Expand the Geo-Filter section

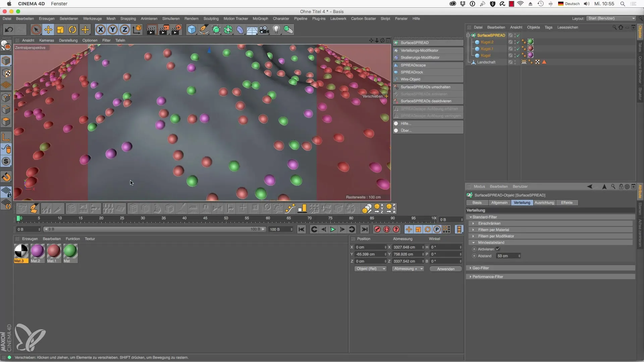coord(471,268)
